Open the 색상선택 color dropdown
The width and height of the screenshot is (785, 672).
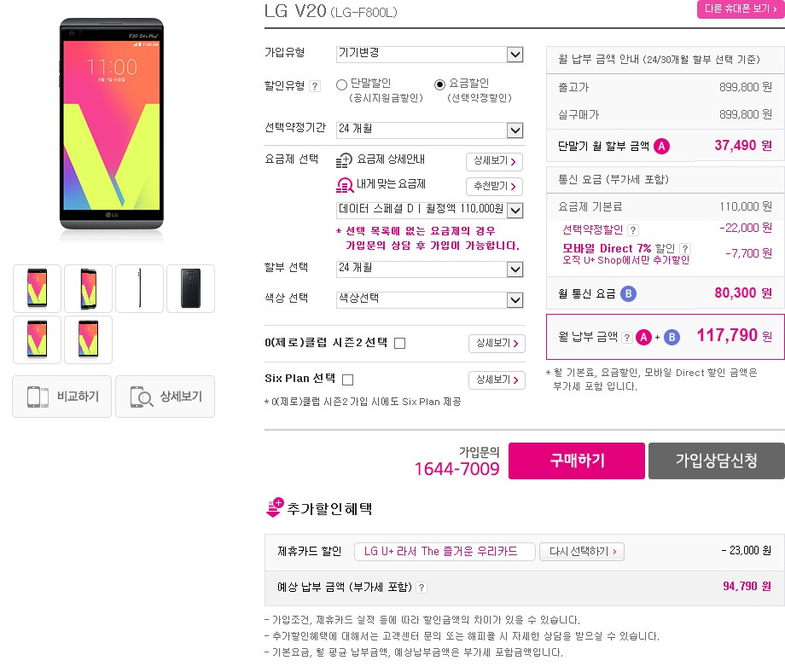429,299
